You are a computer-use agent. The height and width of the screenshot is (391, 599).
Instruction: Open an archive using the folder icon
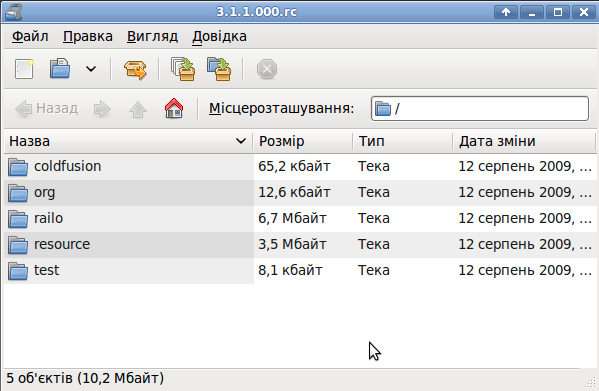pyautogui.click(x=60, y=69)
